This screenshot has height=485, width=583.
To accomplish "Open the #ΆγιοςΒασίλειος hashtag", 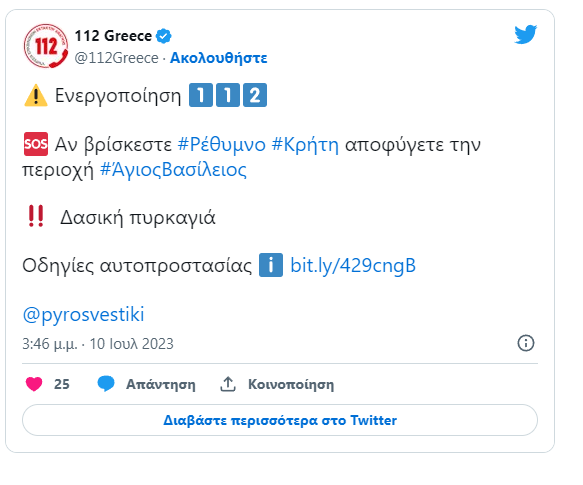I will 173,170.
